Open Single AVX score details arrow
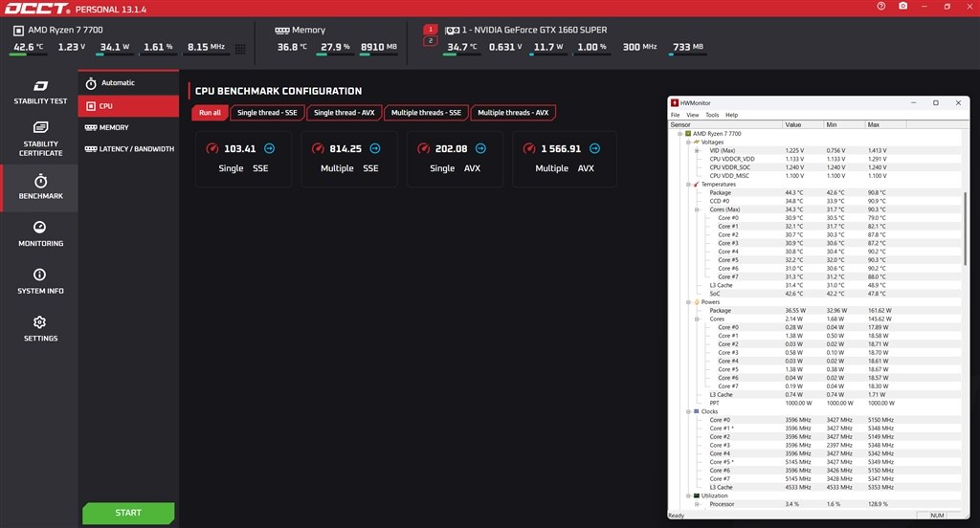980x528 pixels. tap(480, 148)
